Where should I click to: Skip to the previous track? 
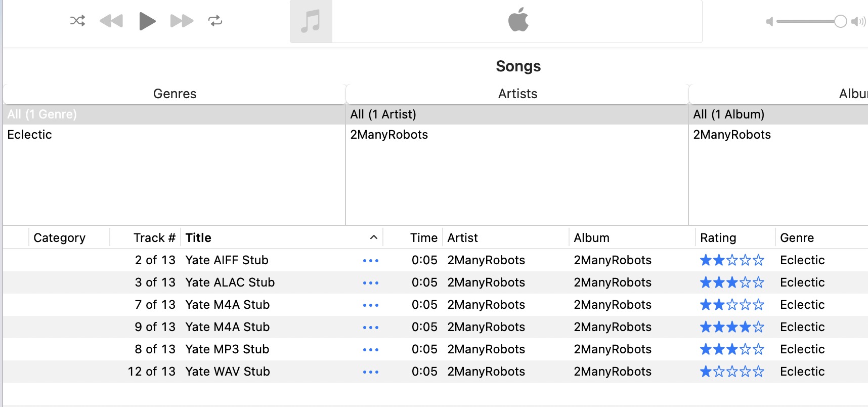[x=111, y=21]
